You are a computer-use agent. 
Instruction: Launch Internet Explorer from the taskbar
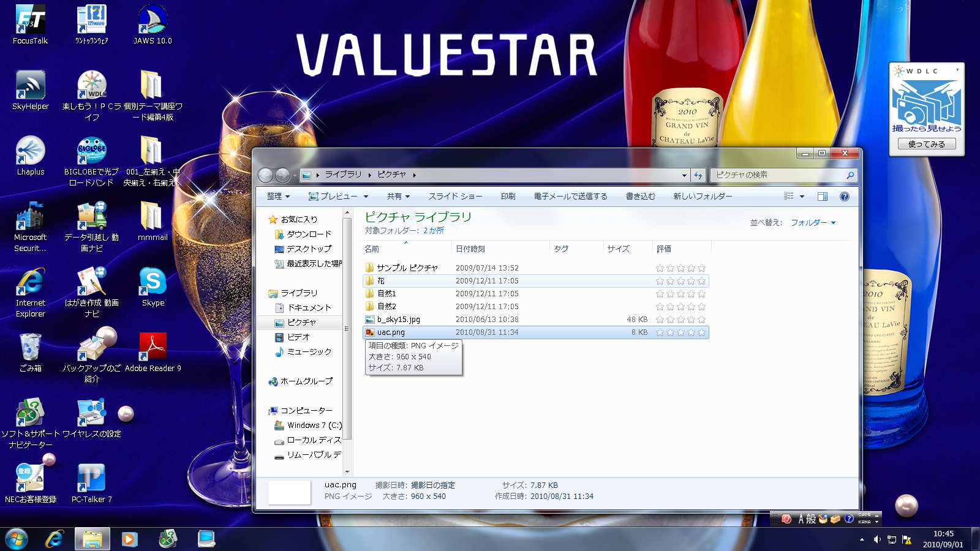pos(55,539)
